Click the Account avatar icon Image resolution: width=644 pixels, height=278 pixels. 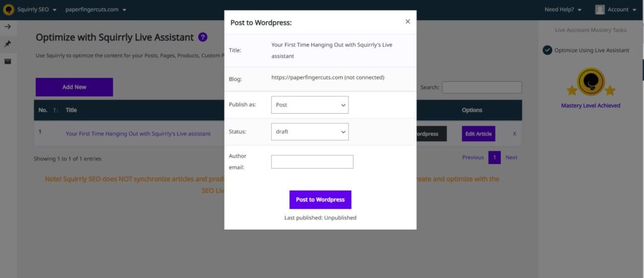point(599,9)
